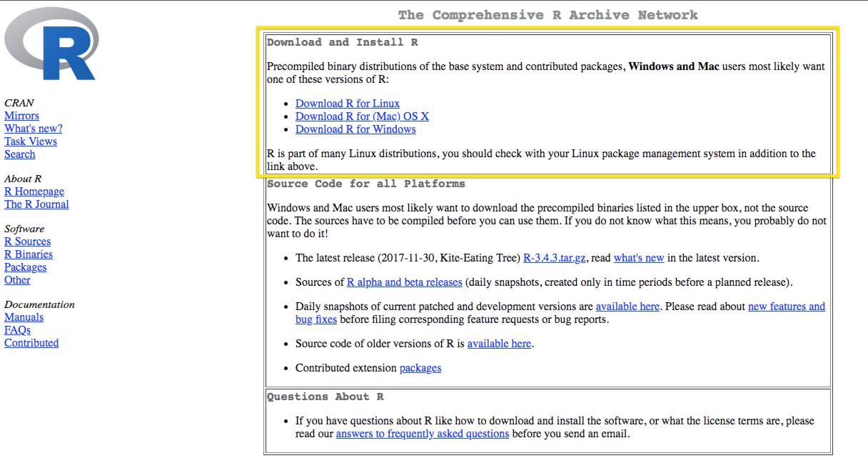This screenshot has height=463, width=868.
Task: Click the About R sidebar heading
Action: coord(23,179)
